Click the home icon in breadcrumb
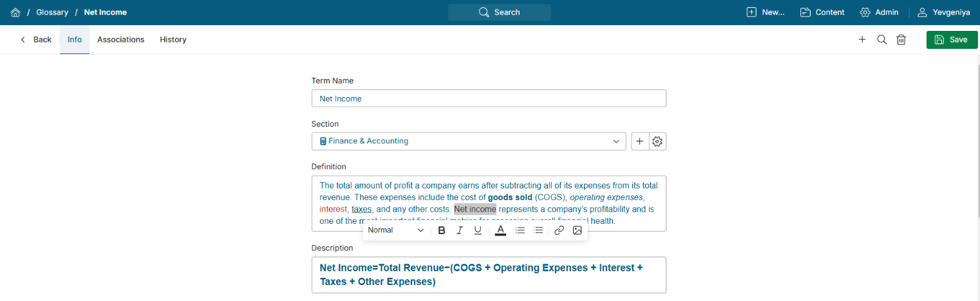 (x=15, y=12)
